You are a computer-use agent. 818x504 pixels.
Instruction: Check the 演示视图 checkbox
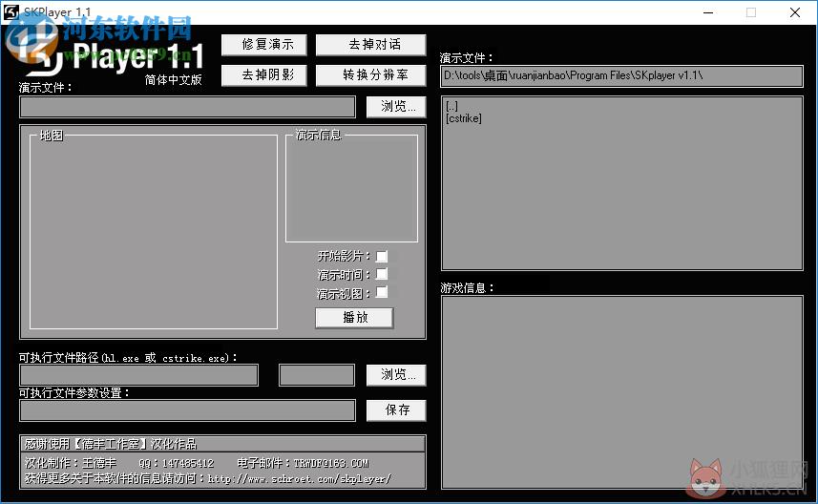click(x=382, y=292)
